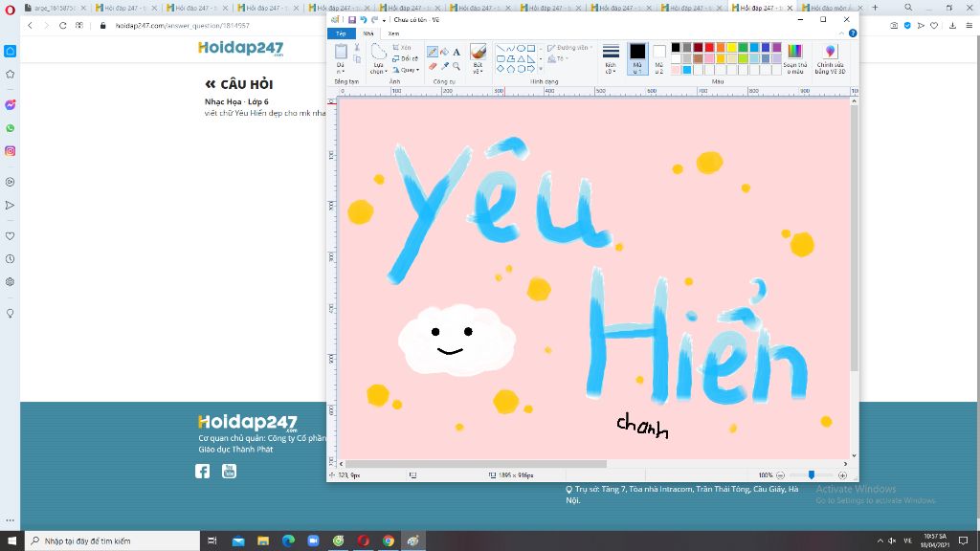This screenshot has height=551, width=980.
Task: Click zoom in plus in Paint status bar
Action: coord(842,475)
